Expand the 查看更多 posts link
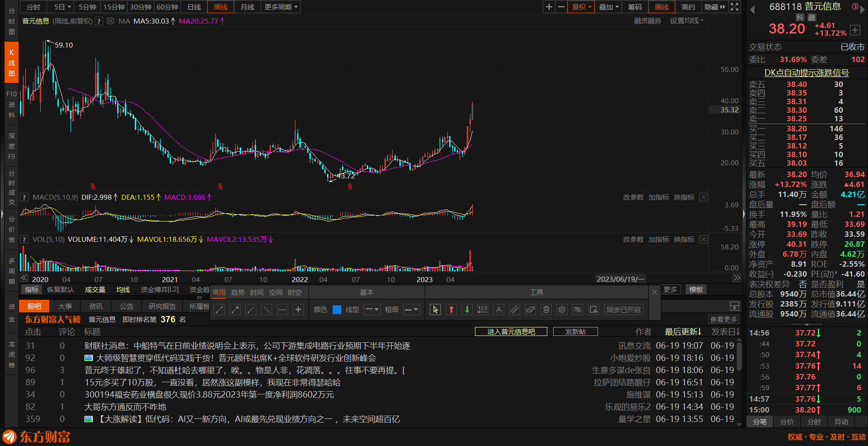868x446 pixels. pyautogui.click(x=724, y=320)
